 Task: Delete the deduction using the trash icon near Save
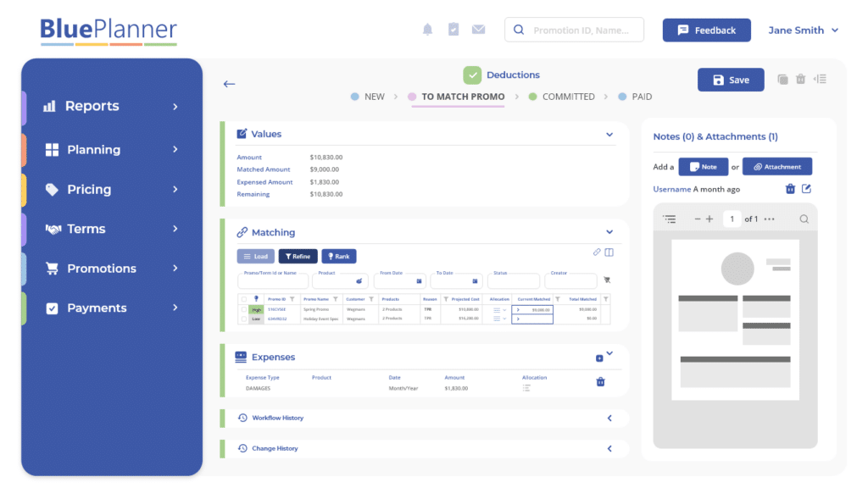(x=800, y=78)
